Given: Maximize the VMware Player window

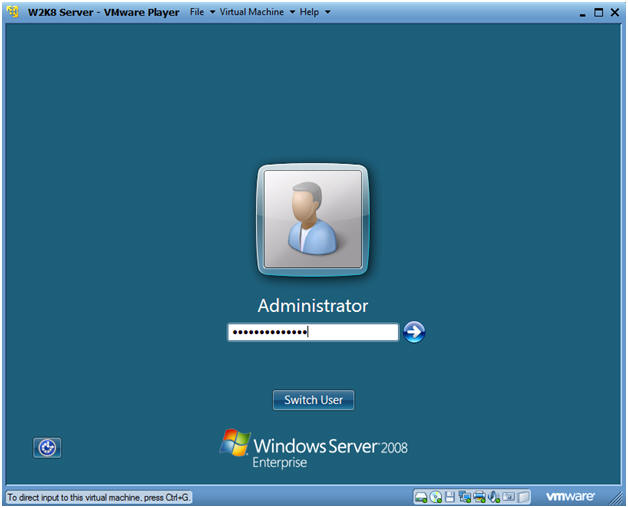Looking at the screenshot, I should coord(598,12).
